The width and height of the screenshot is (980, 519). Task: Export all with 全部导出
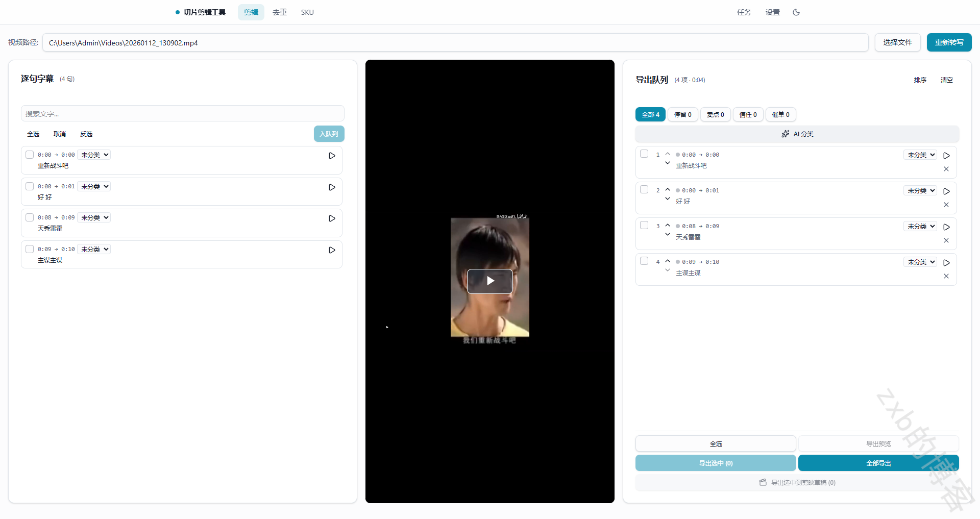pos(878,463)
